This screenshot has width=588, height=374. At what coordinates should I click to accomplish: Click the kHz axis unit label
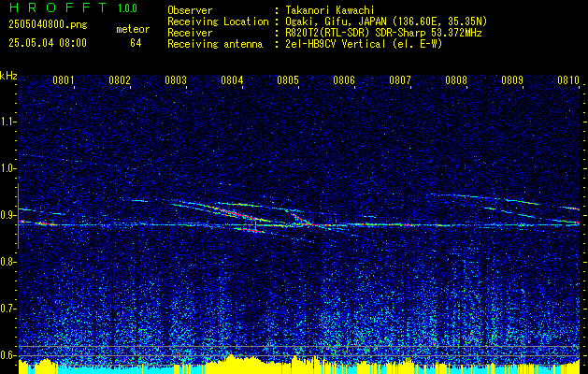point(8,76)
